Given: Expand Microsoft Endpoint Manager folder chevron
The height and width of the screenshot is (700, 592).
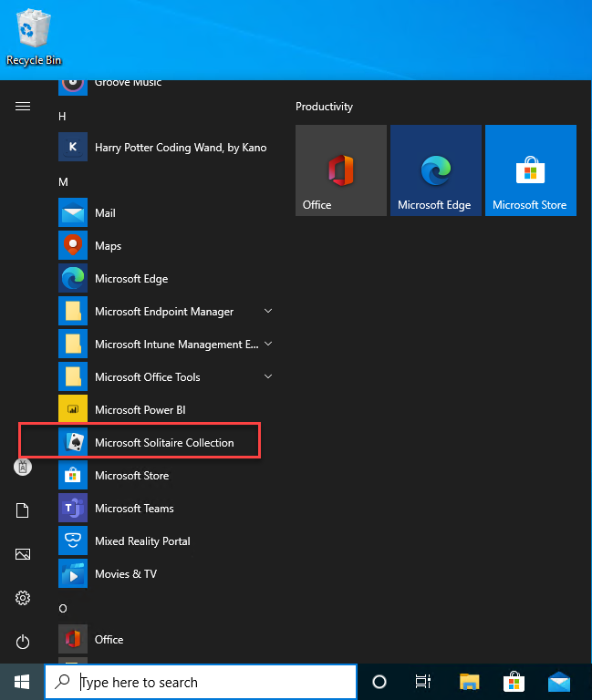Looking at the screenshot, I should (x=268, y=311).
